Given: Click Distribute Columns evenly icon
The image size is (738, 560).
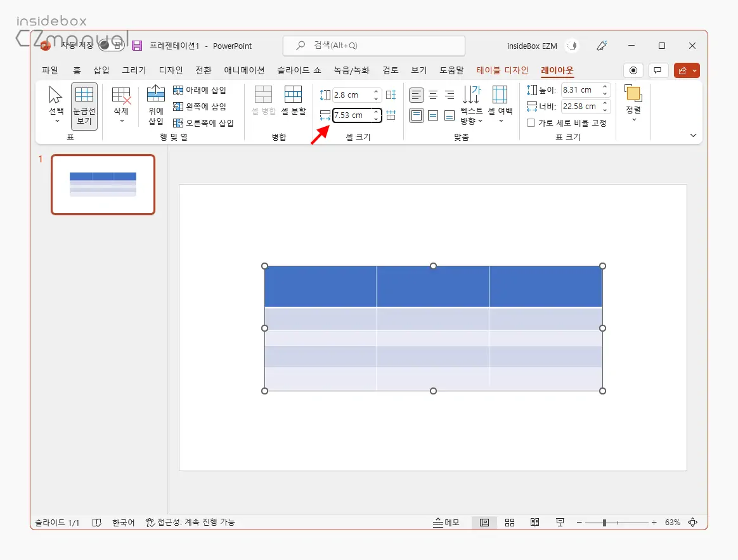Looking at the screenshot, I should [391, 115].
